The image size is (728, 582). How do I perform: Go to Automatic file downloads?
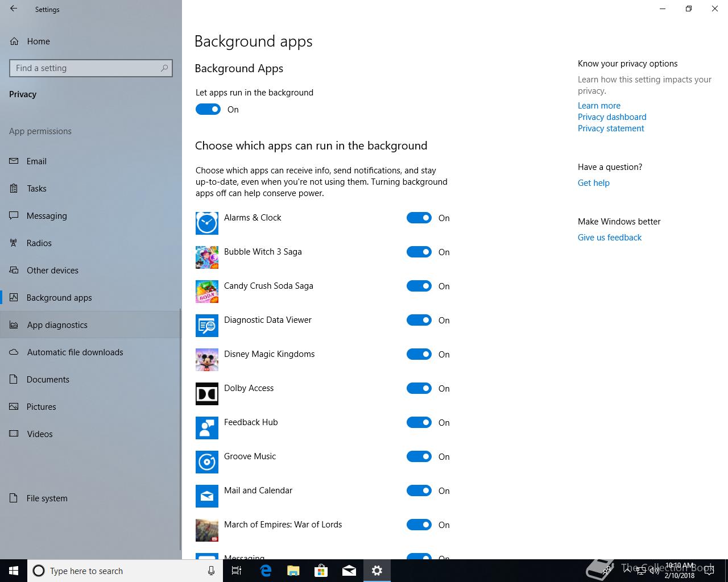(x=90, y=352)
